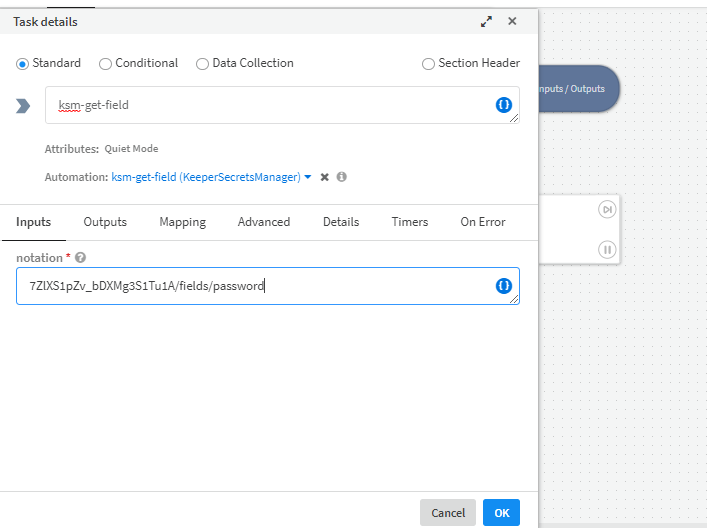
Task: Show automation info icon
Action: coord(341,177)
